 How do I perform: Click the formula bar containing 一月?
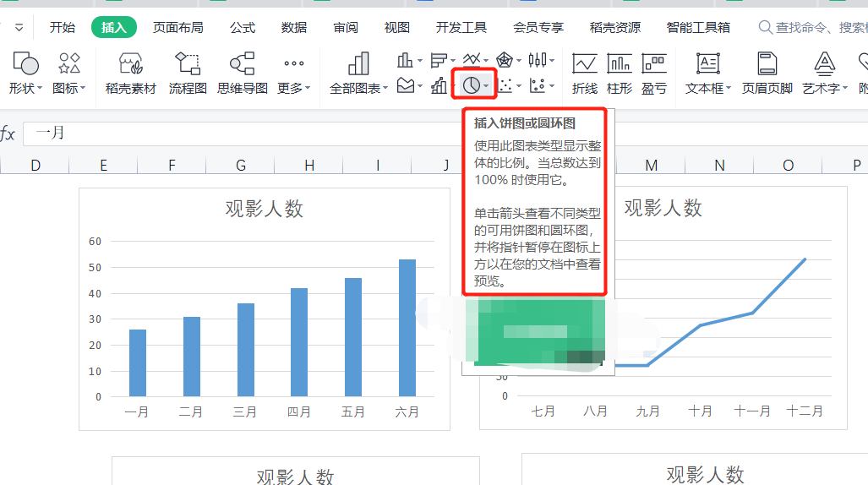pyautogui.click(x=445, y=134)
